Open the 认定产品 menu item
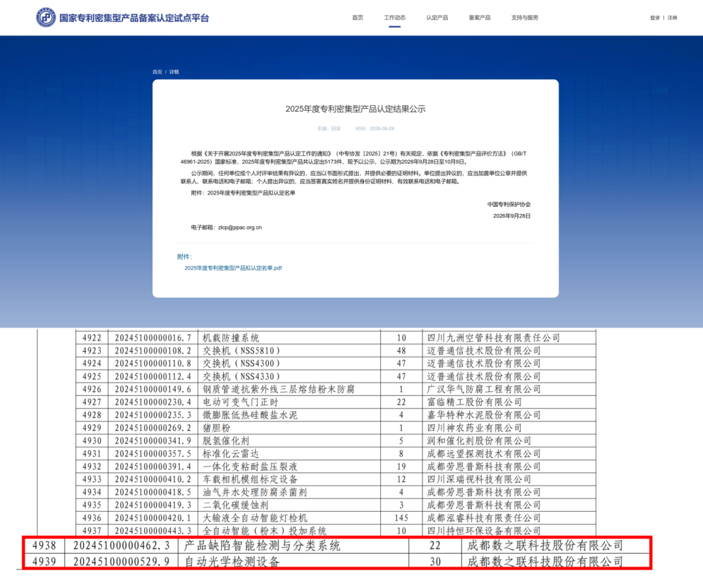 [437, 18]
